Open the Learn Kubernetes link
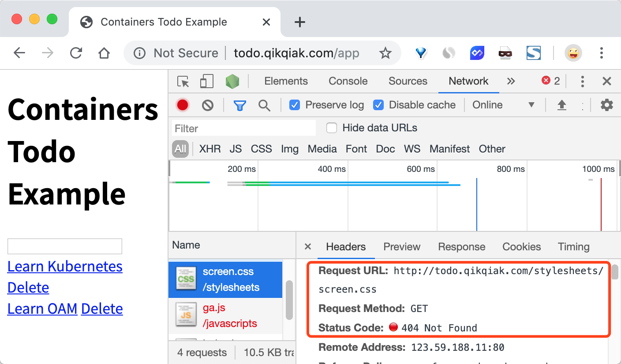The height and width of the screenshot is (364, 621). [65, 267]
